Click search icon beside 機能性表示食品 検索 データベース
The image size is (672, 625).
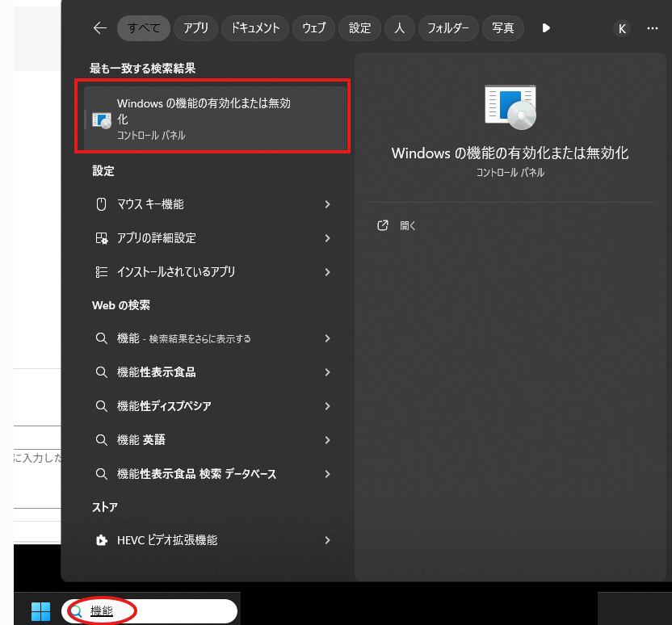102,474
